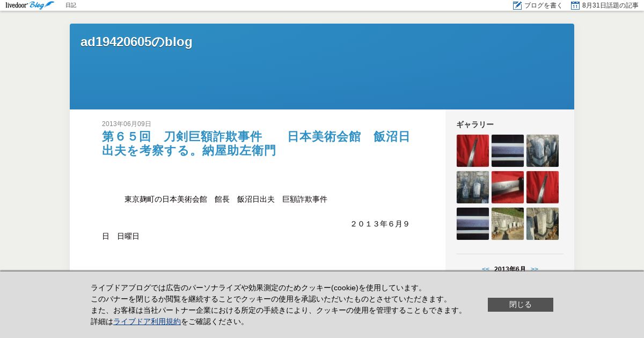644x338 pixels.
Task: Open sixth gallery thumbnail, red cloth
Action: 543,187
